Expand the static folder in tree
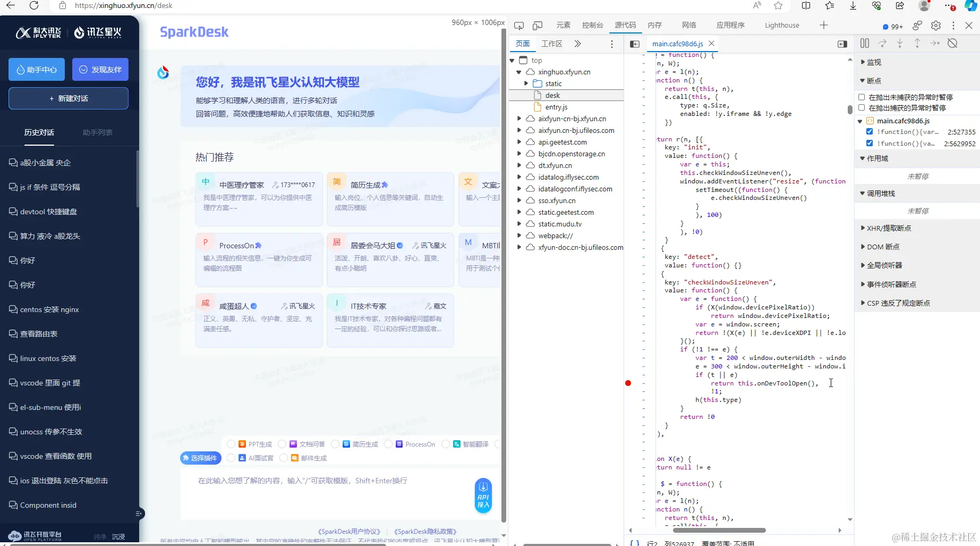Viewport: 980px width, 546px height. [x=526, y=83]
